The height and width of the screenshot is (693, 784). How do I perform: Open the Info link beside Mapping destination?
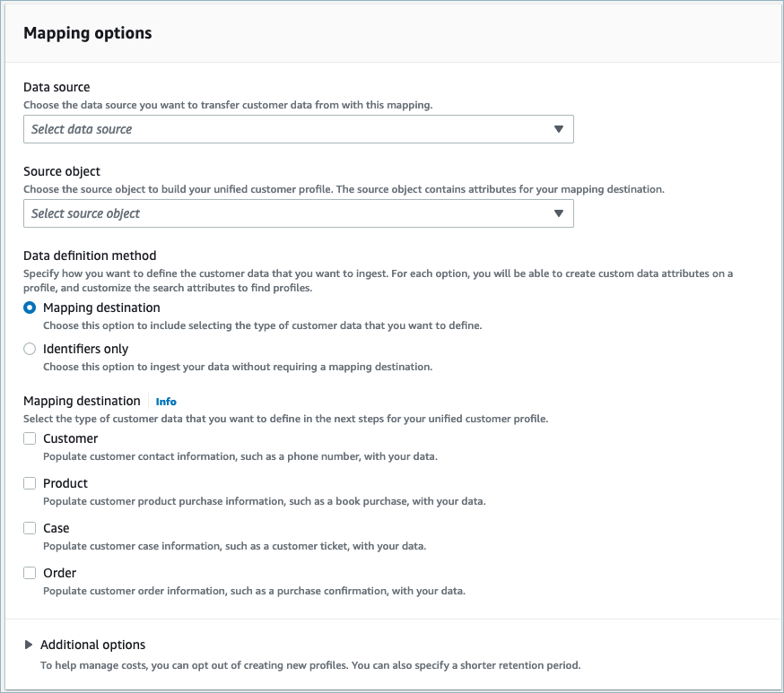[166, 401]
